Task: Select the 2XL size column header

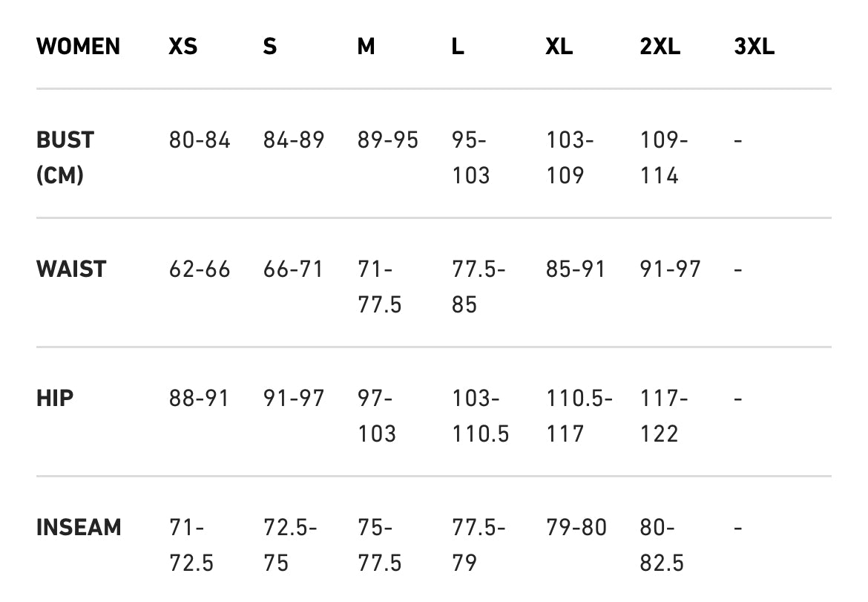Action: tap(660, 47)
